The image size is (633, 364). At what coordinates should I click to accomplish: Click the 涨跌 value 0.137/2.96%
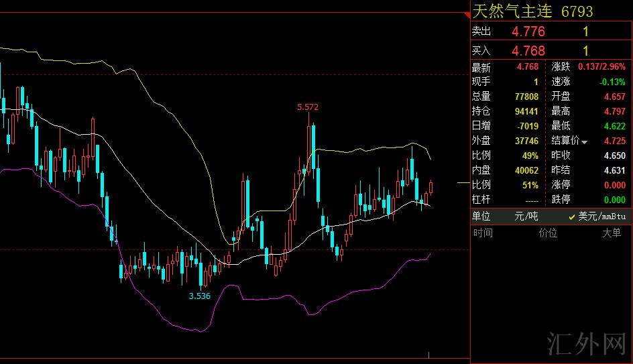[x=601, y=67]
